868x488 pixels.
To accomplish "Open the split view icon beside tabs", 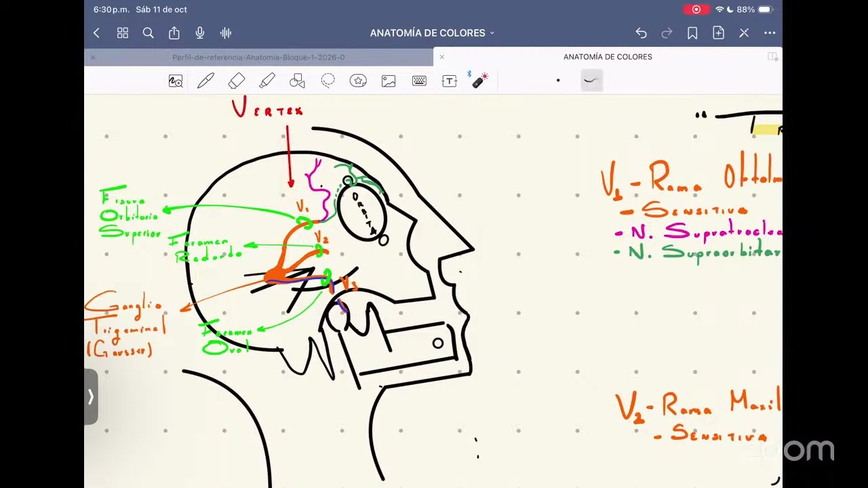I will coord(772,57).
